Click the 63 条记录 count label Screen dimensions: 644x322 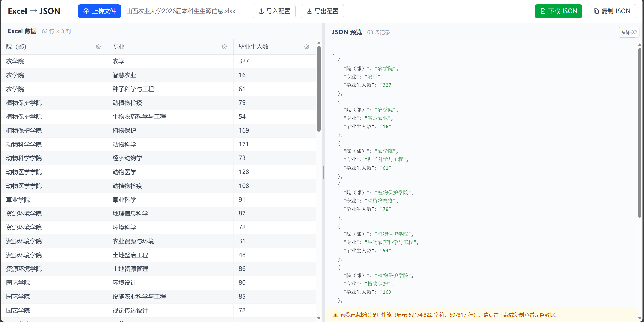click(x=379, y=32)
